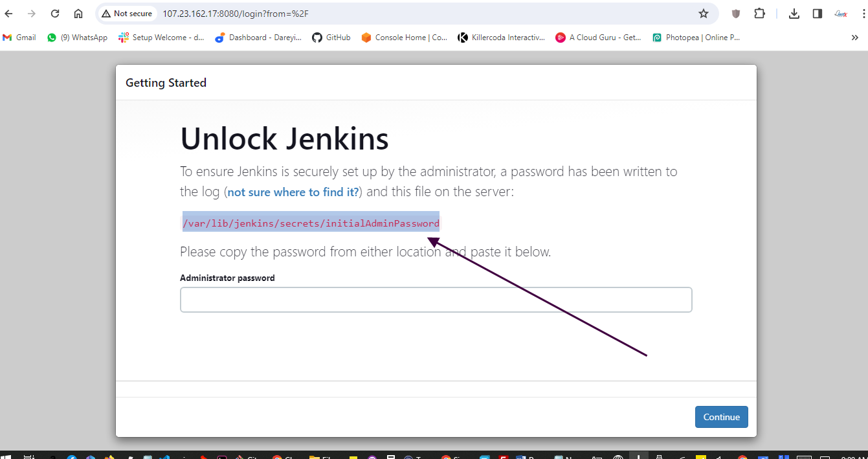Click the Administrator password field
868x459 pixels.
coord(436,300)
